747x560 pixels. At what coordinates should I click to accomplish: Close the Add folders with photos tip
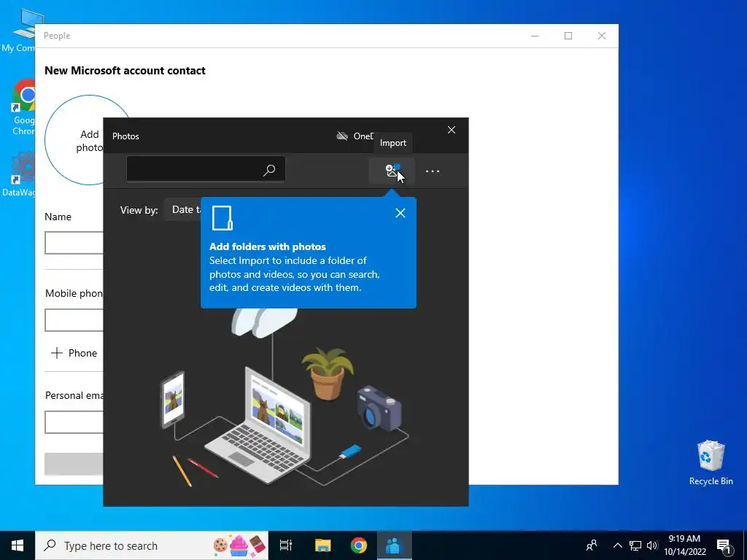click(400, 213)
